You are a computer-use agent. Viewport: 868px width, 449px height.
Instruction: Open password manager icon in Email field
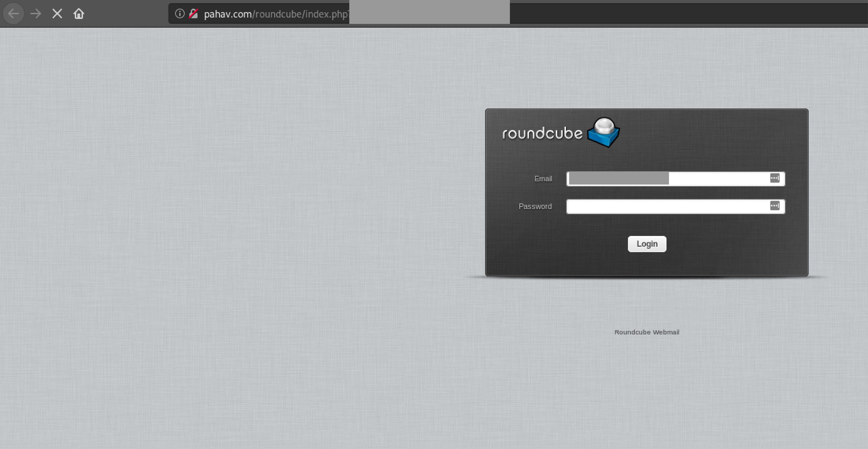[775, 178]
